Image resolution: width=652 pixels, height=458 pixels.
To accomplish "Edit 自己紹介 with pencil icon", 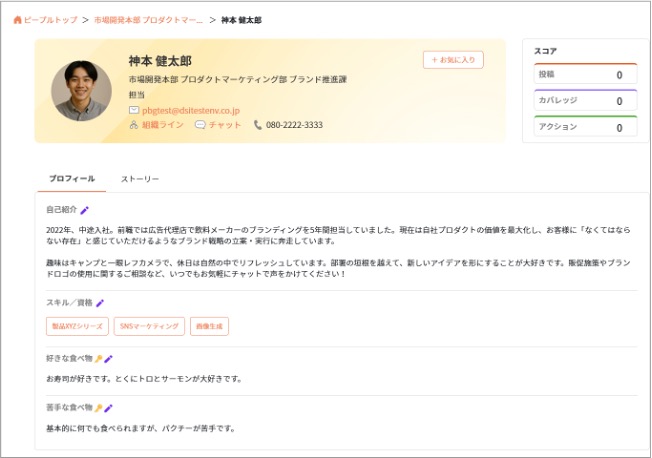I will pyautogui.click(x=84, y=210).
